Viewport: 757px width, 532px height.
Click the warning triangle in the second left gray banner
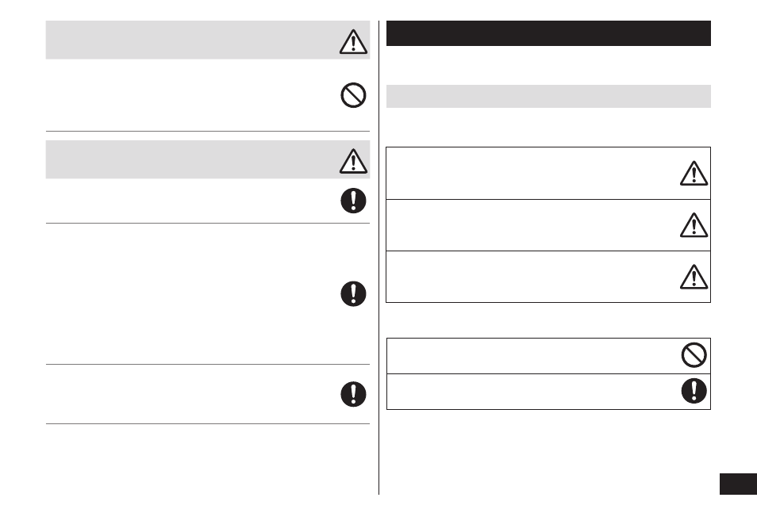[353, 161]
